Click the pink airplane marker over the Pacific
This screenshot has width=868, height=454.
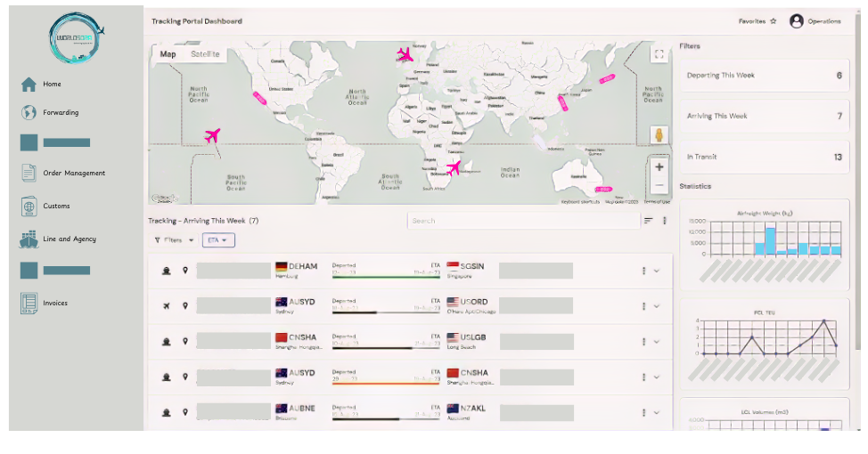coord(212,135)
